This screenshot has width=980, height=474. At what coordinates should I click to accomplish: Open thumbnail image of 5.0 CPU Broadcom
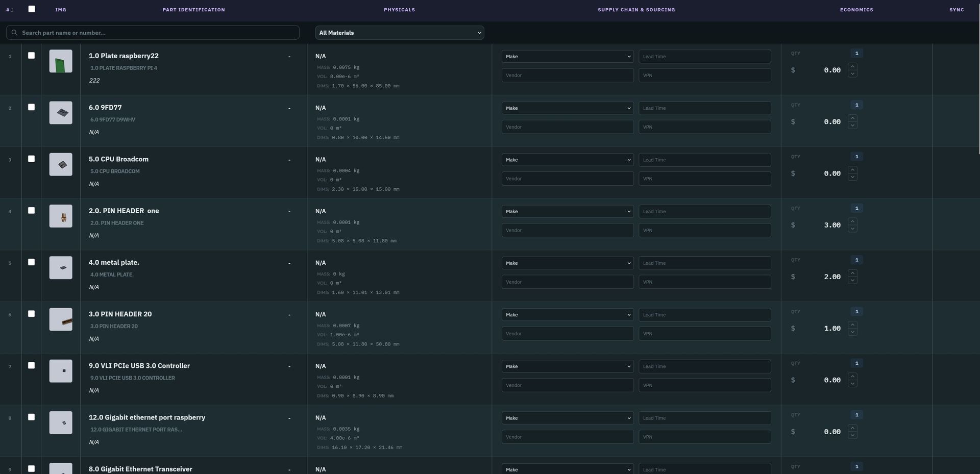pos(61,164)
